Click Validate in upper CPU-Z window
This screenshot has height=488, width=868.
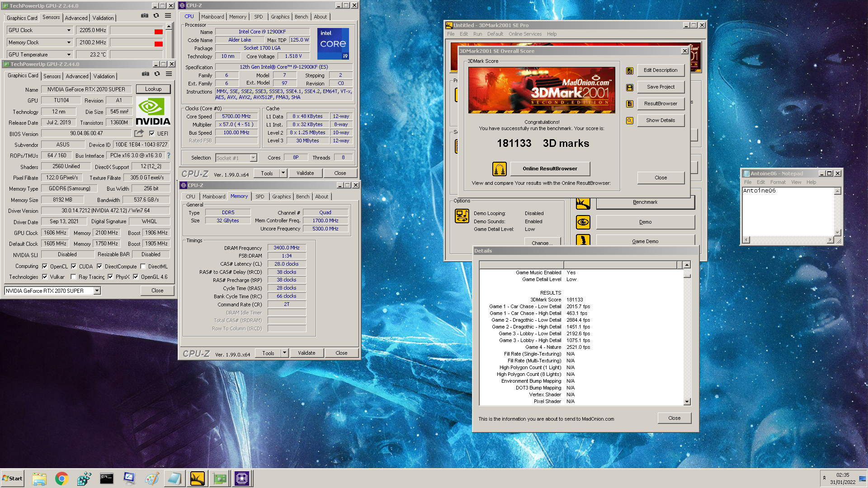pos(305,173)
